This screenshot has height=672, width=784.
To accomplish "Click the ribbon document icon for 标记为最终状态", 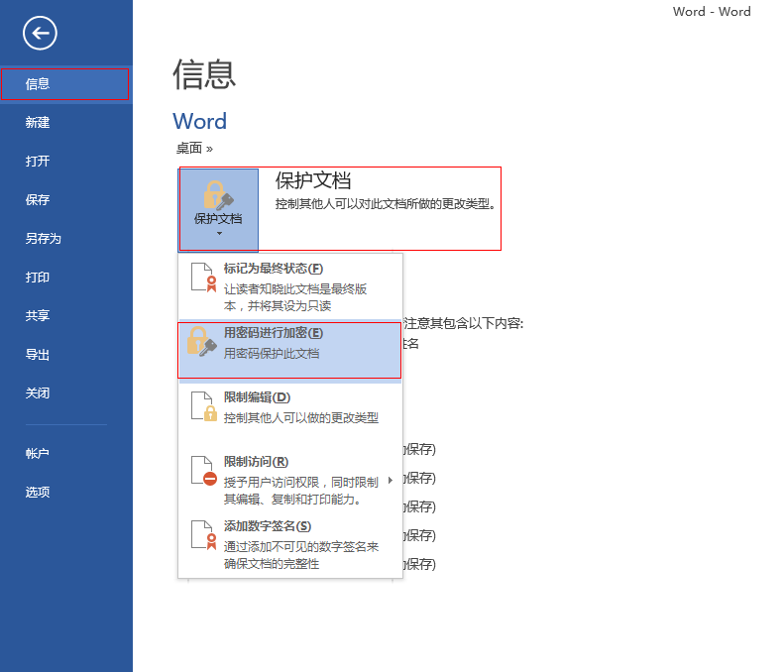I will [203, 277].
